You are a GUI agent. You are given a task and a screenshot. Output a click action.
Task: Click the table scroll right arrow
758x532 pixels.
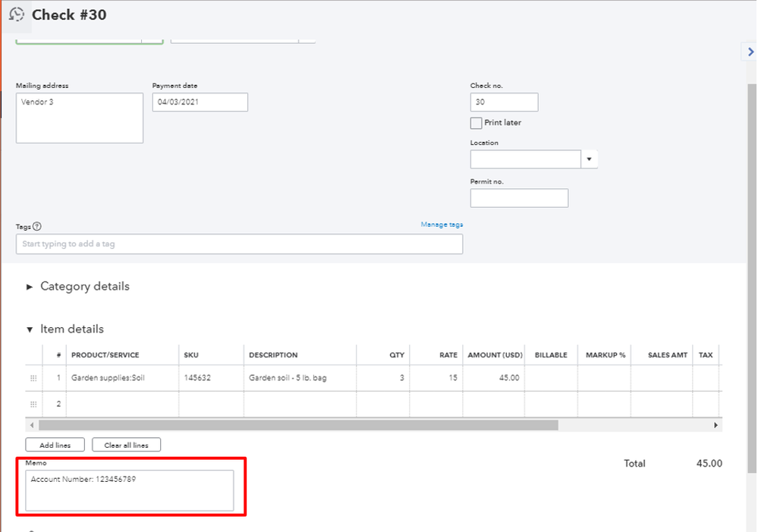716,426
